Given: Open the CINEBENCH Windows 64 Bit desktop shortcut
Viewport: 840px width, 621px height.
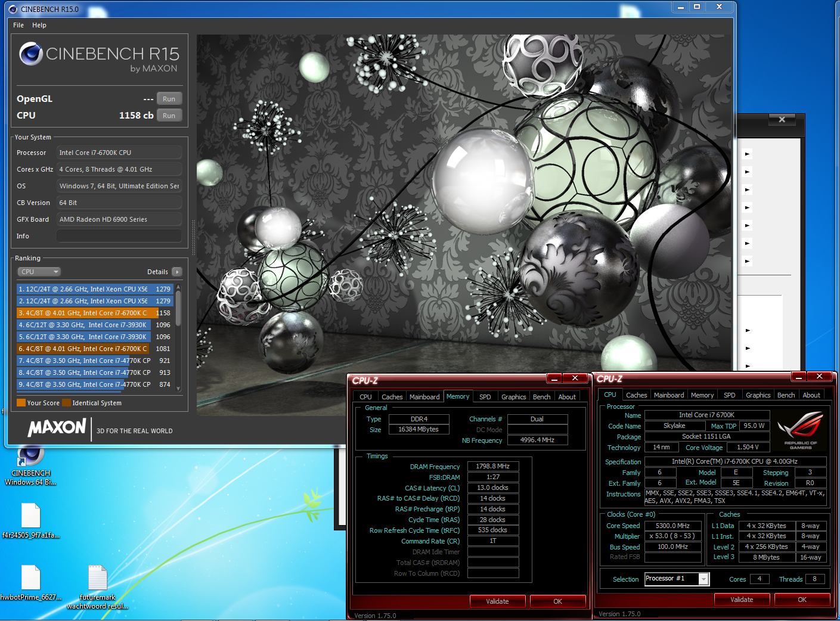Looking at the screenshot, I should point(30,464).
